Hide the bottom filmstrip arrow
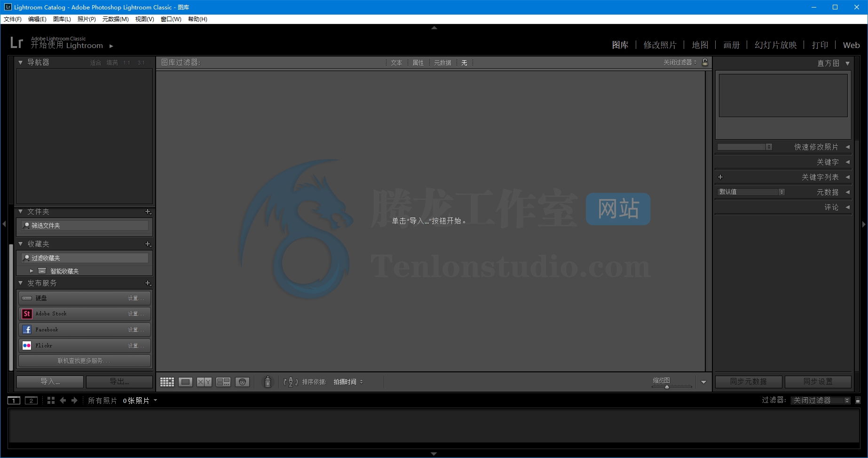 [434, 454]
